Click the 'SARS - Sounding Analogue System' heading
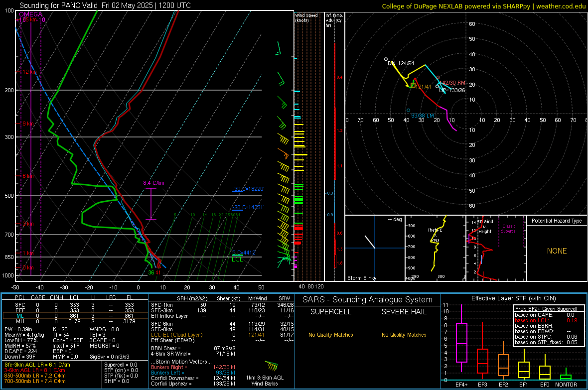This screenshot has width=588, height=390. point(367,300)
